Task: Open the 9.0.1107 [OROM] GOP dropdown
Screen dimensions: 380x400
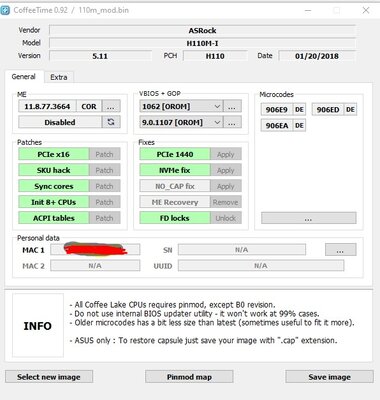Action: [181, 122]
